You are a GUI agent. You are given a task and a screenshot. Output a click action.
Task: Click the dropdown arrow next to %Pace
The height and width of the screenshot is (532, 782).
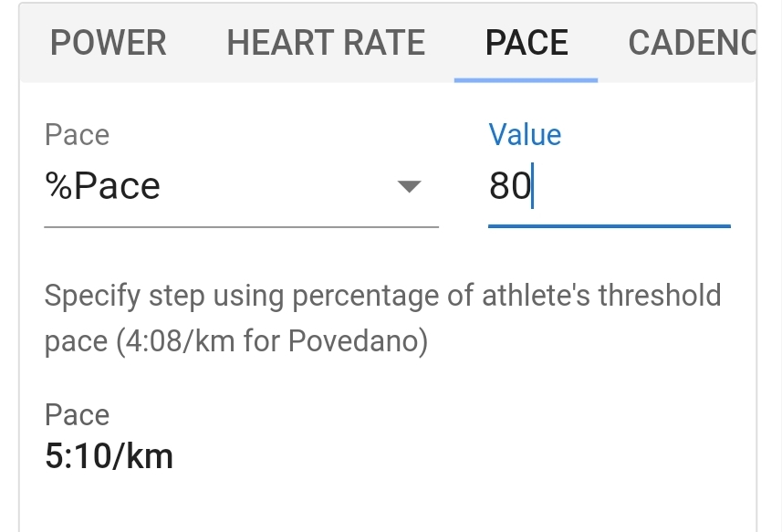[410, 186]
